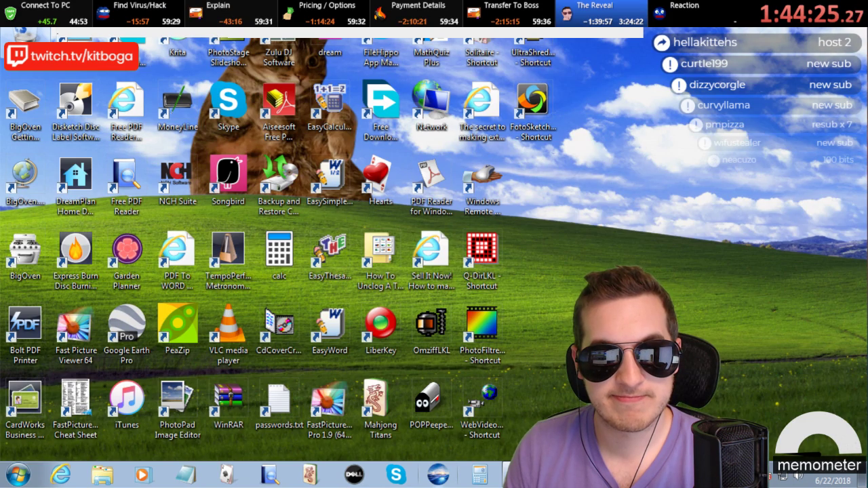Open Fast Picture Viewer 64 icon
The height and width of the screenshot is (488, 868).
[76, 335]
